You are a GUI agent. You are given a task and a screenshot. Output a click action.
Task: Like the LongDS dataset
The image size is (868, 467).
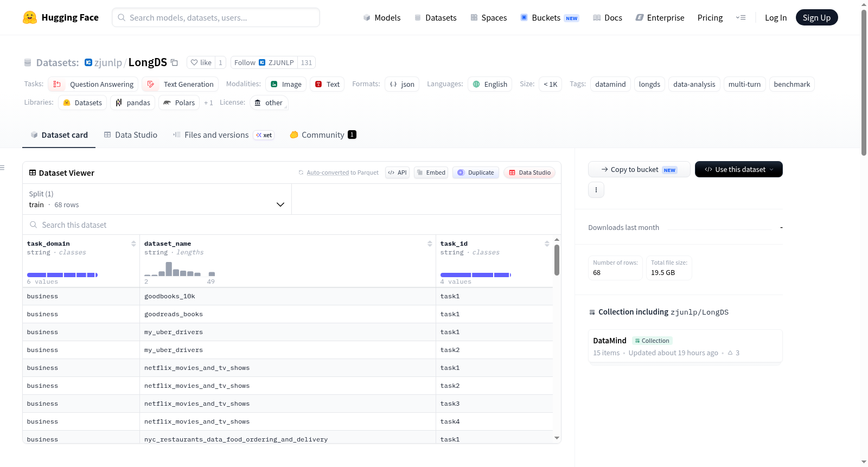click(x=201, y=62)
